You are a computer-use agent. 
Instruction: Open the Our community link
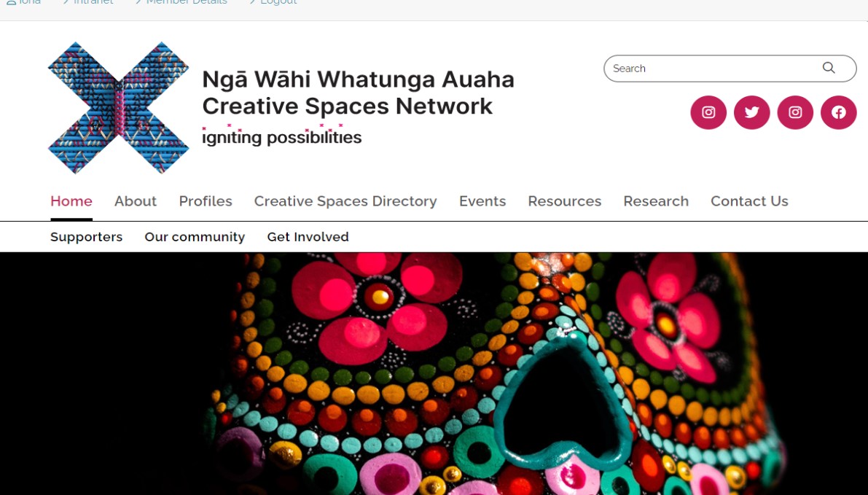(195, 237)
